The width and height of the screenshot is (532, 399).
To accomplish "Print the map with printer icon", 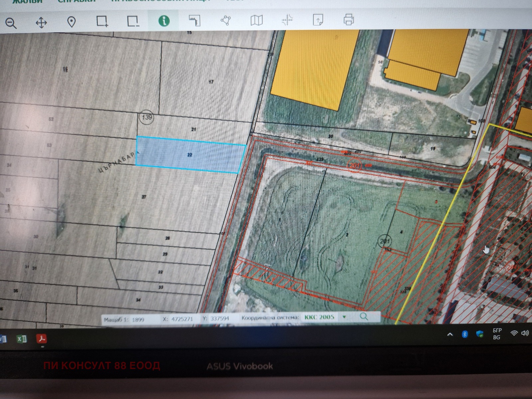I will click(348, 20).
